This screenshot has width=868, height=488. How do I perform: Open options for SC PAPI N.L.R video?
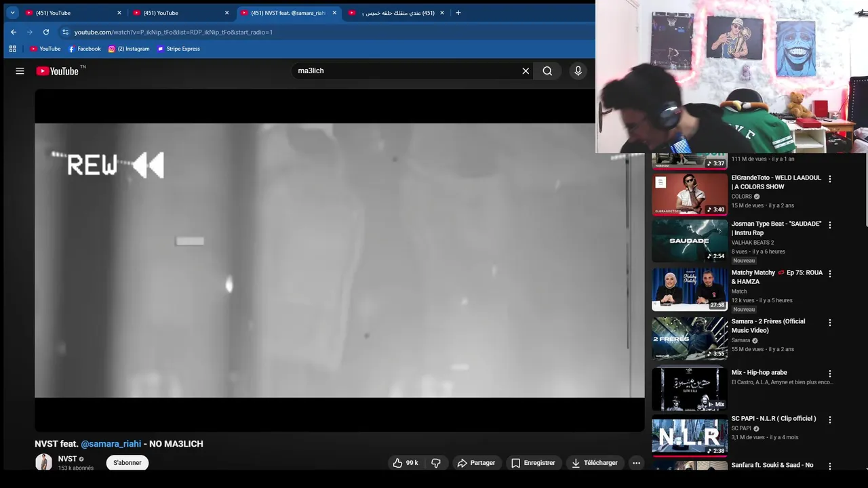pyautogui.click(x=829, y=420)
